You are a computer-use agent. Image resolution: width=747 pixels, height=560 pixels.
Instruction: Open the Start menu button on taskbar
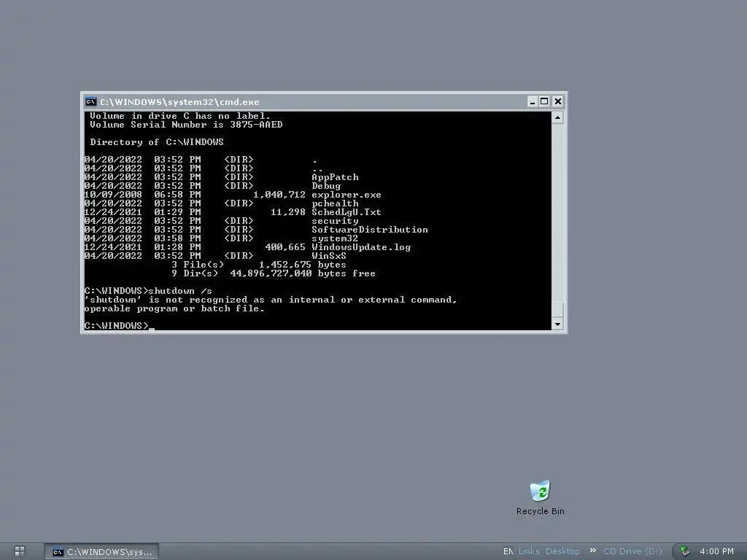point(20,551)
